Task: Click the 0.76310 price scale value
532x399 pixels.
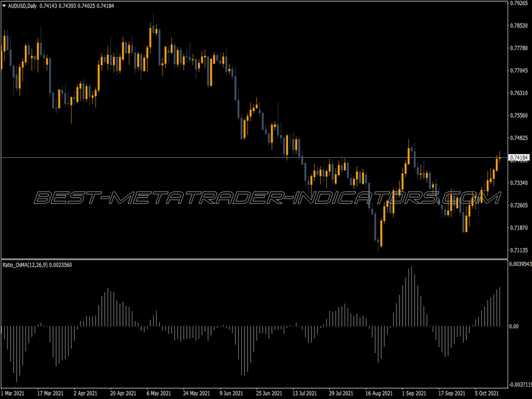Action: [520, 93]
